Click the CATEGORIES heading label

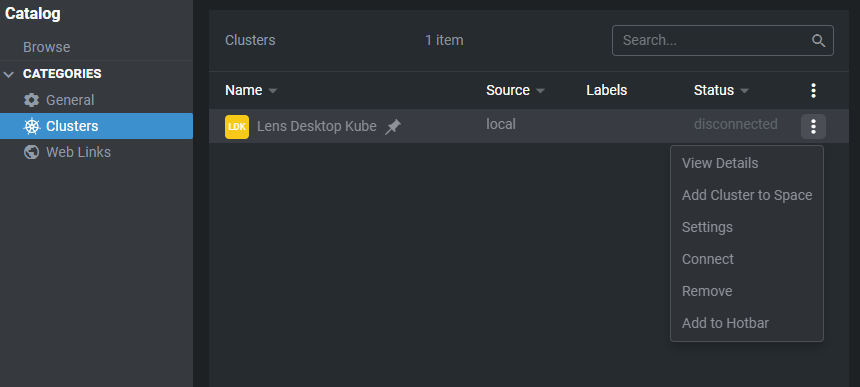[62, 74]
